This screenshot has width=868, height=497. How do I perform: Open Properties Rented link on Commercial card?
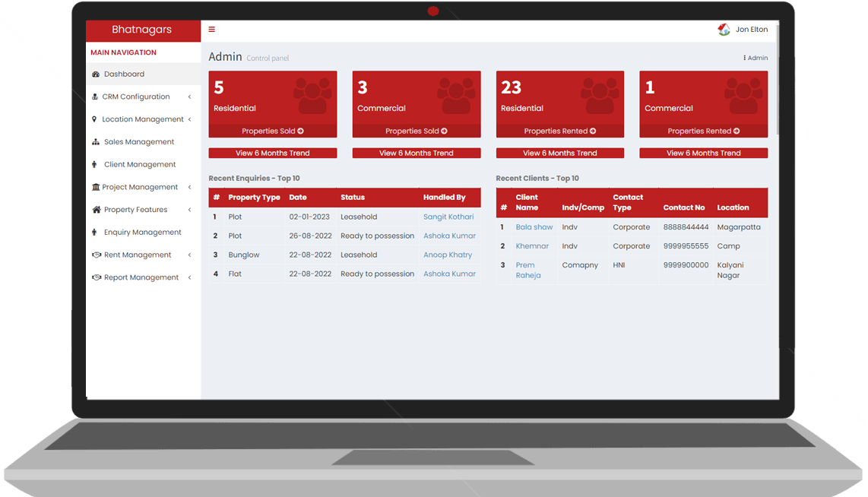tap(703, 131)
